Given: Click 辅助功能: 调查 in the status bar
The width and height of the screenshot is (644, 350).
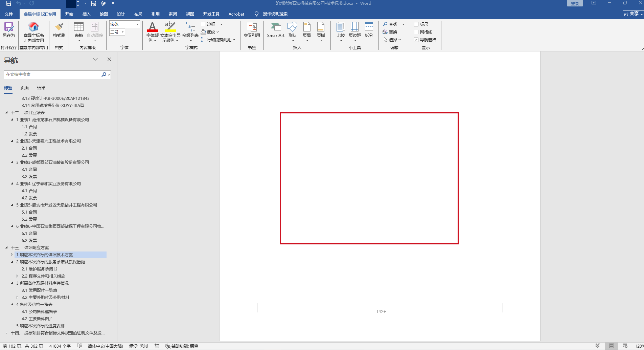Looking at the screenshot, I should pos(182,346).
